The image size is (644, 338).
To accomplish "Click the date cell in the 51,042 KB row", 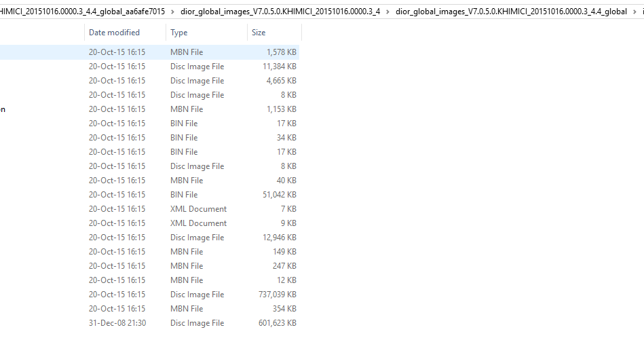I will tap(117, 195).
